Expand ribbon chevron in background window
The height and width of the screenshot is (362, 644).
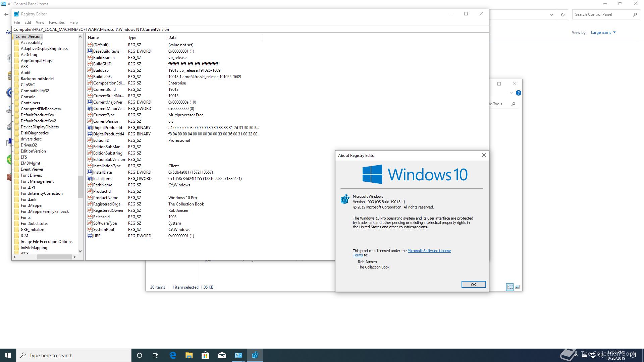click(511, 93)
